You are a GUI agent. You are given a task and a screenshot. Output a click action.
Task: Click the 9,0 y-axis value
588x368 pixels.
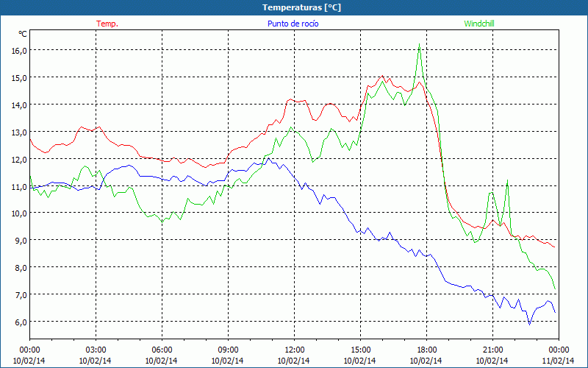pyautogui.click(x=21, y=241)
